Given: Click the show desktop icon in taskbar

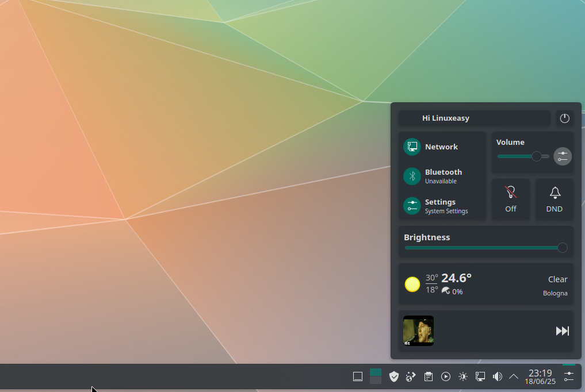Looking at the screenshot, I should tap(357, 376).
